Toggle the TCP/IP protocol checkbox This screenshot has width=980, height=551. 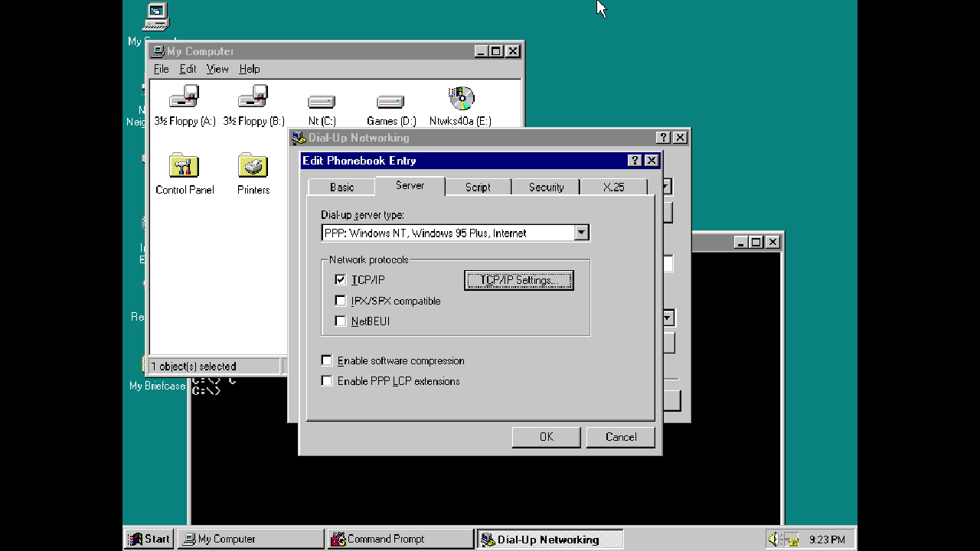[341, 280]
